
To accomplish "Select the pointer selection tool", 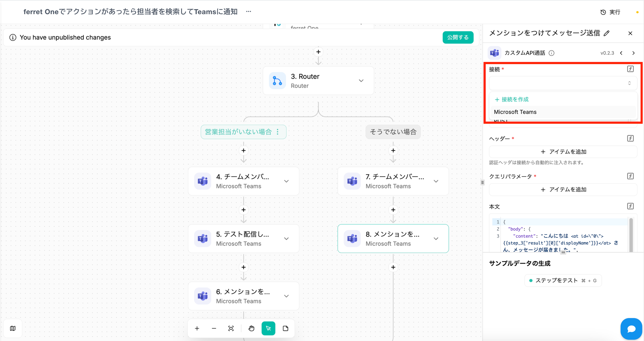I will [x=268, y=328].
